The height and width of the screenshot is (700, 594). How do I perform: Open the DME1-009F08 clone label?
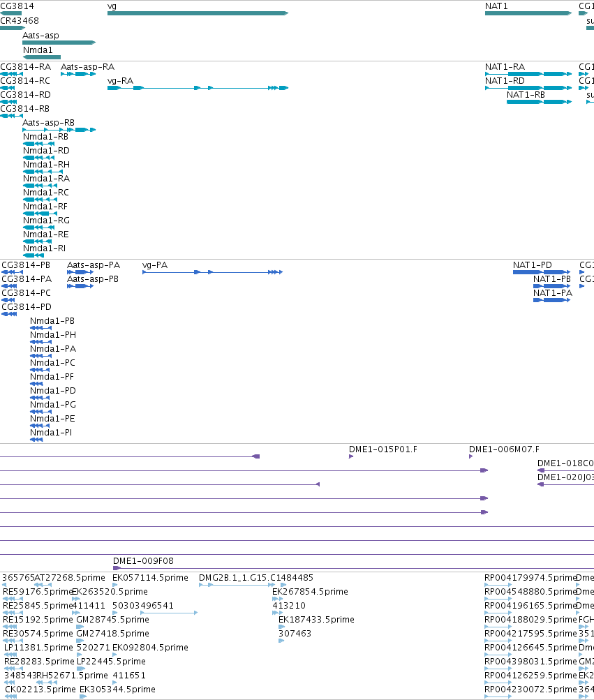click(x=143, y=560)
